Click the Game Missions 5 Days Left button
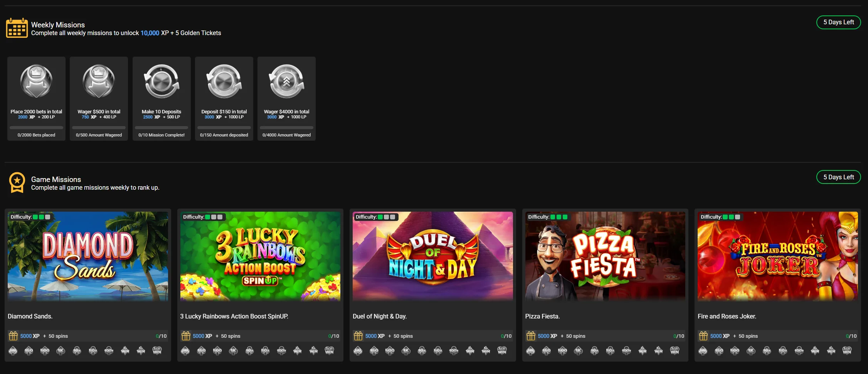Screen dimensions: 868x374 tap(839, 177)
